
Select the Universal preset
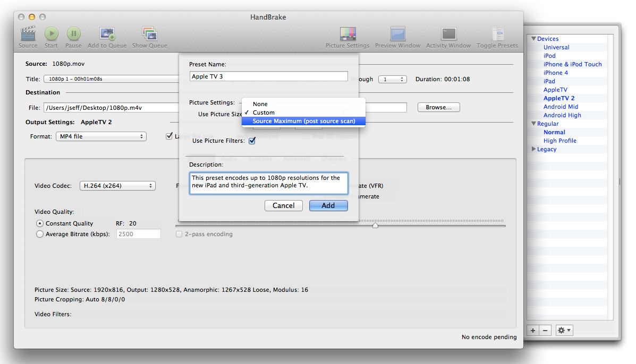click(x=556, y=47)
